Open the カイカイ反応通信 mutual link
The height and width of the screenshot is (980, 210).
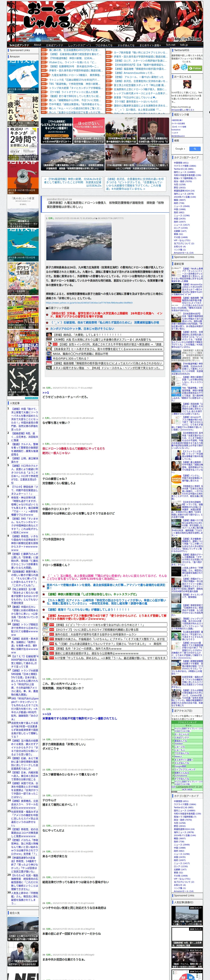(178, 123)
